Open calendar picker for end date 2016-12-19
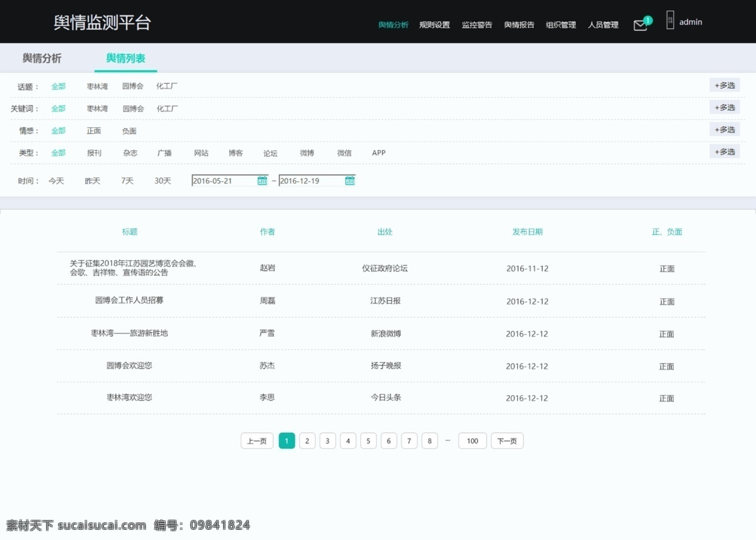Viewport: 756px width, 540px height. [x=350, y=181]
